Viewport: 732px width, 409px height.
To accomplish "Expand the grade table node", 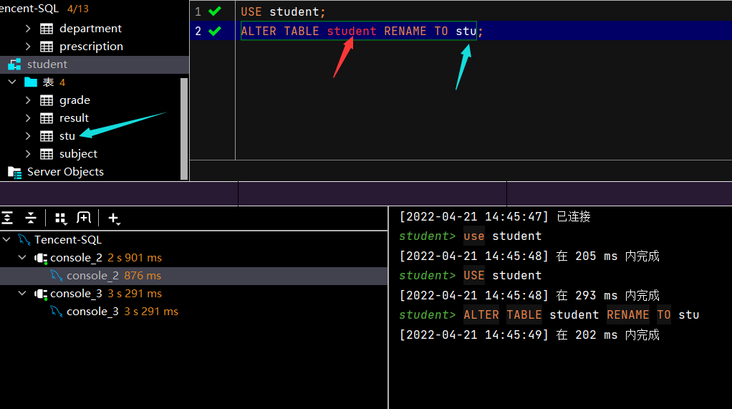I will pos(28,100).
